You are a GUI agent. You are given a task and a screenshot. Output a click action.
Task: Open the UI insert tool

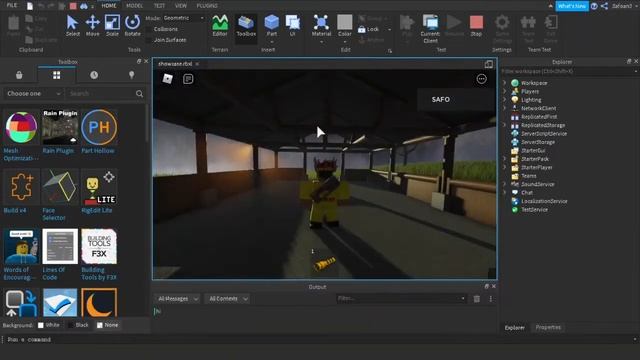click(x=293, y=25)
